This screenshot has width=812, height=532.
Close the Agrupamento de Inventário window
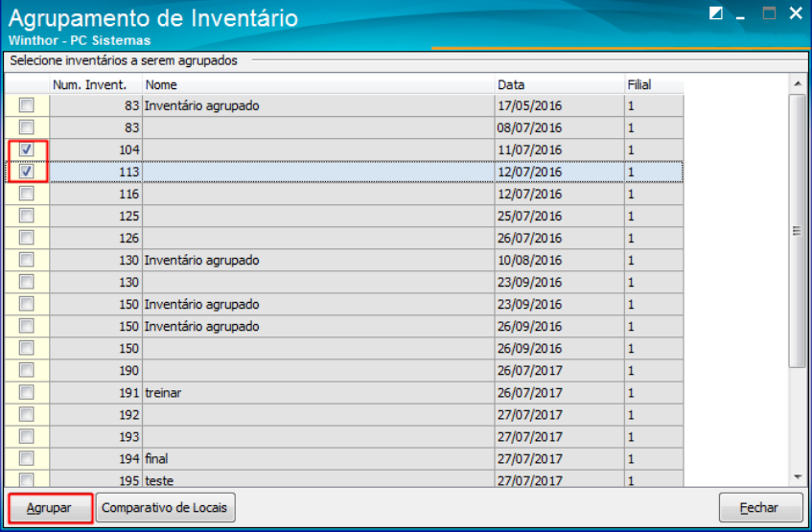tap(796, 13)
